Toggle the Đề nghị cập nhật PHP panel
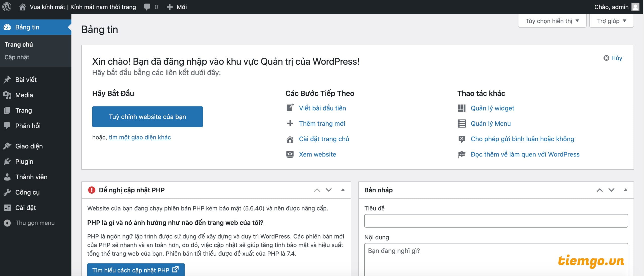This screenshot has height=276, width=644. pyautogui.click(x=343, y=190)
